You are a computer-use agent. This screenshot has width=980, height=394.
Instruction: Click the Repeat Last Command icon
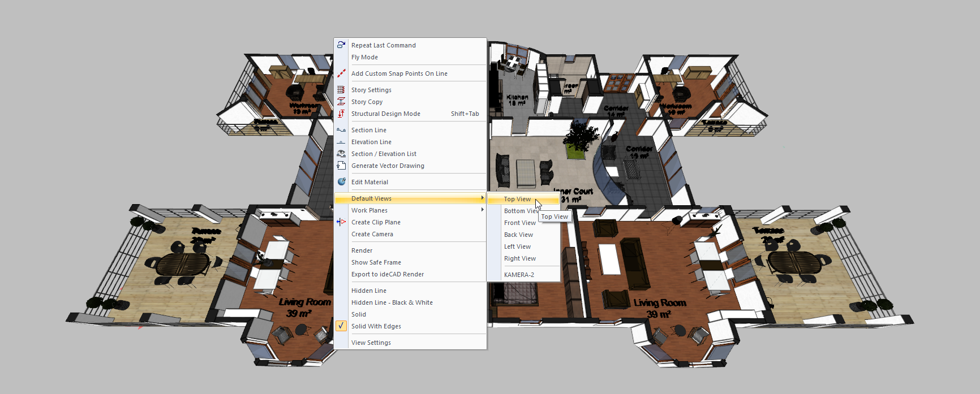point(341,45)
